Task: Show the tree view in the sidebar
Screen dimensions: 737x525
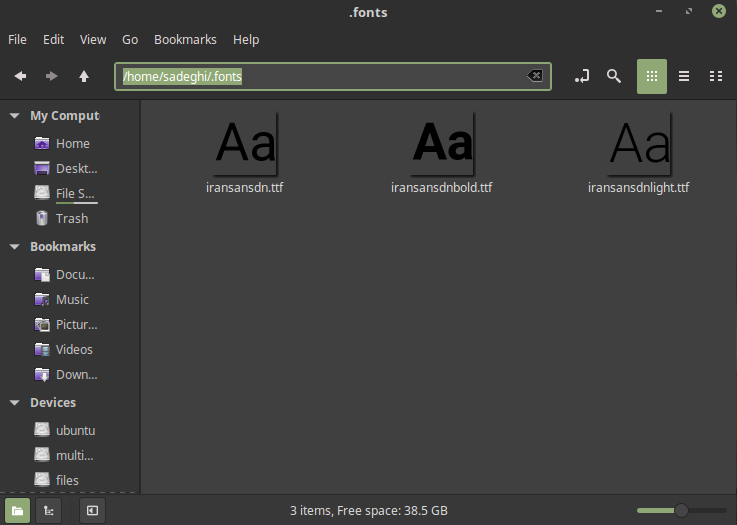Action: pyautogui.click(x=47, y=510)
